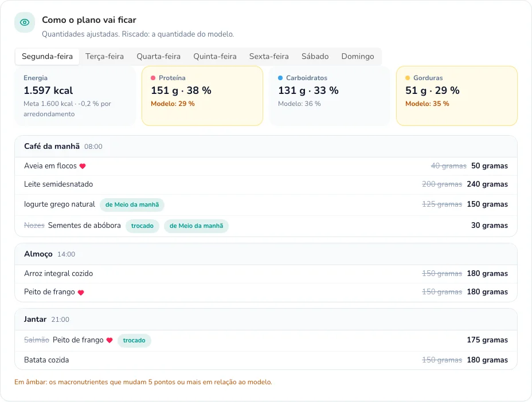Click the eye preview icon beside the title

click(25, 22)
